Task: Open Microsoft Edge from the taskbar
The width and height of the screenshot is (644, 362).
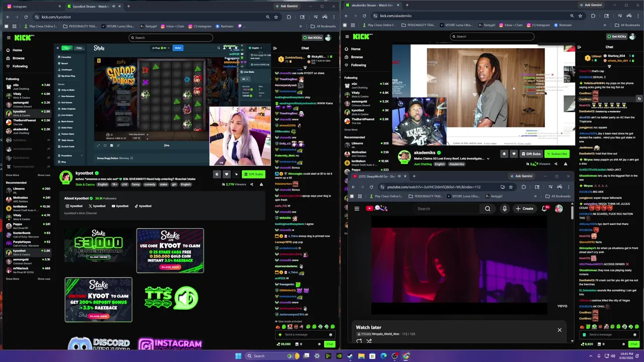Action: pos(383,356)
